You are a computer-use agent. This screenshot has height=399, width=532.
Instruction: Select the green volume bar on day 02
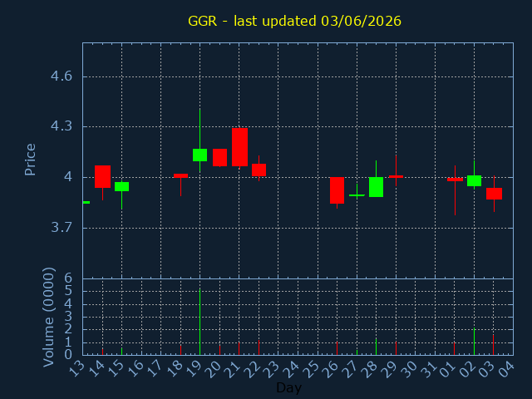474,342
